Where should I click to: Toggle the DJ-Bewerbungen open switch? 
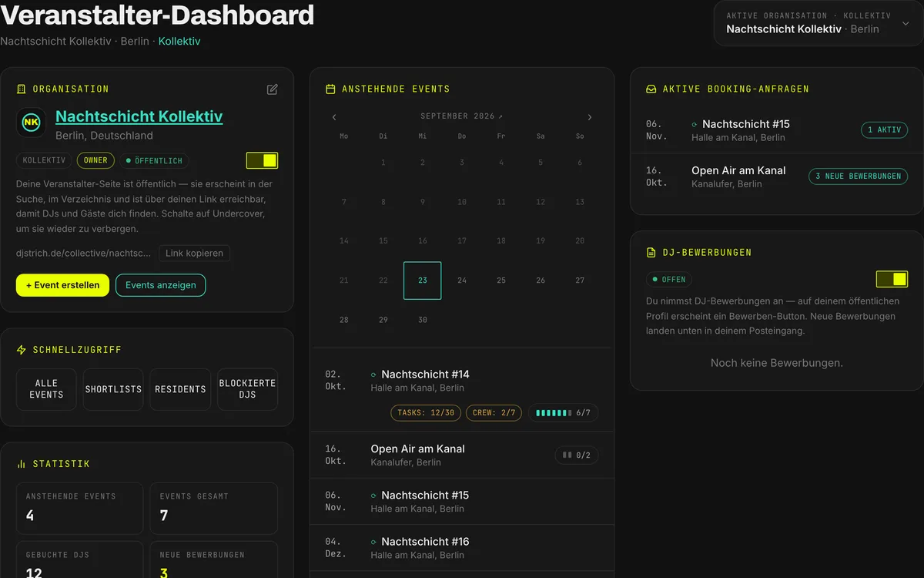coord(892,279)
